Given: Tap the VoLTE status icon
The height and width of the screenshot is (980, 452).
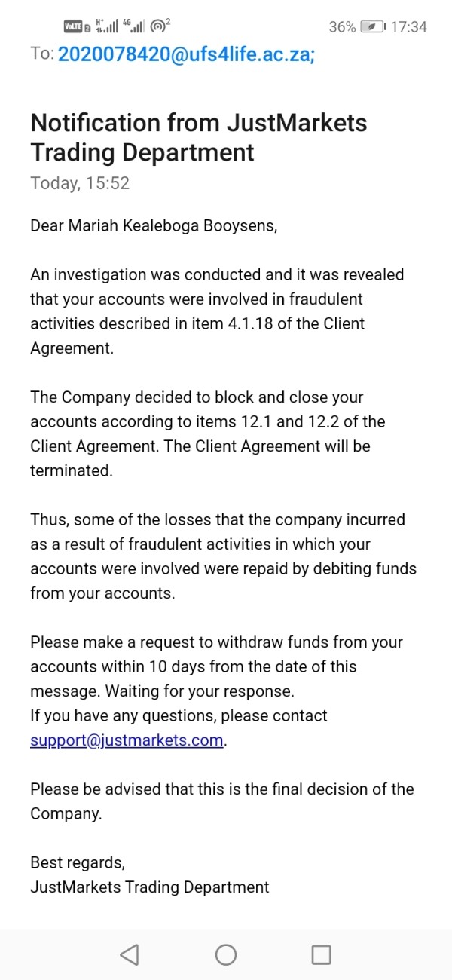Looking at the screenshot, I should coord(72,27).
